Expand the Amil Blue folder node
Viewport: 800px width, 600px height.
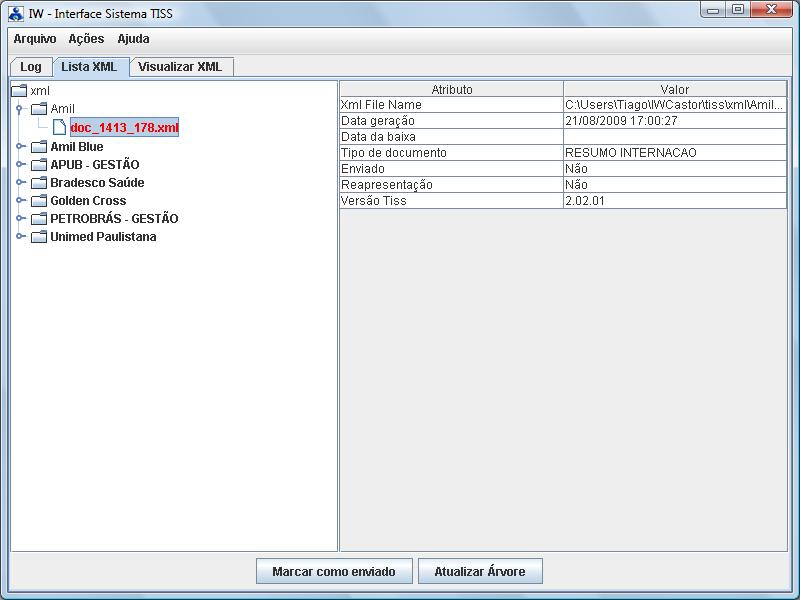tap(19, 146)
